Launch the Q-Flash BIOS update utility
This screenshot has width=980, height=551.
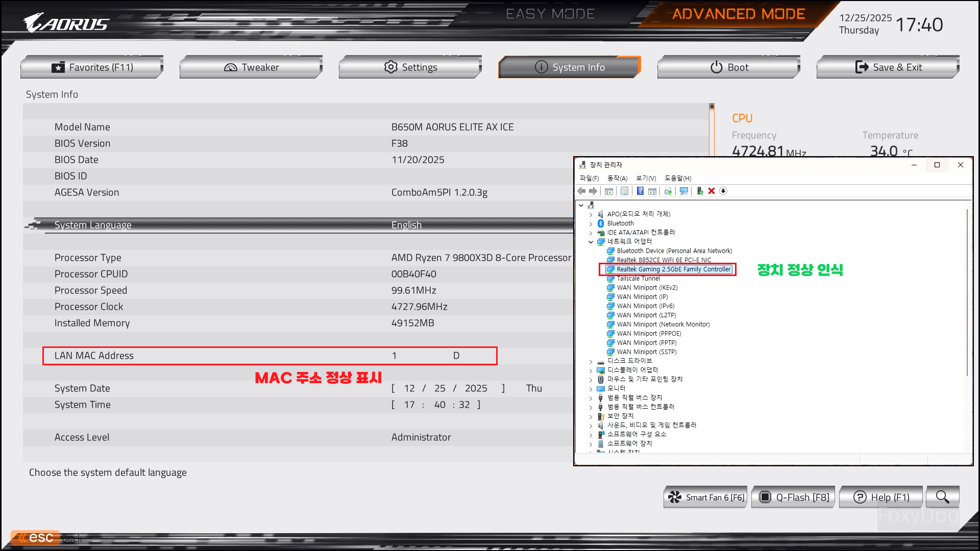coord(793,497)
